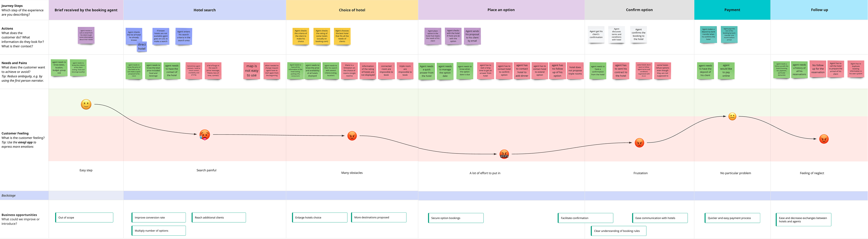The width and height of the screenshot is (868, 239).
Task: Click the direct hotel blue sticky note
Action: click(x=142, y=46)
